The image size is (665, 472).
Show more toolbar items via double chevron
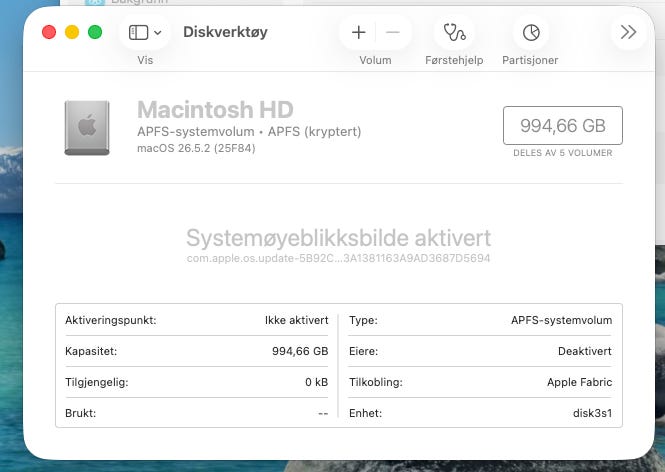(628, 32)
